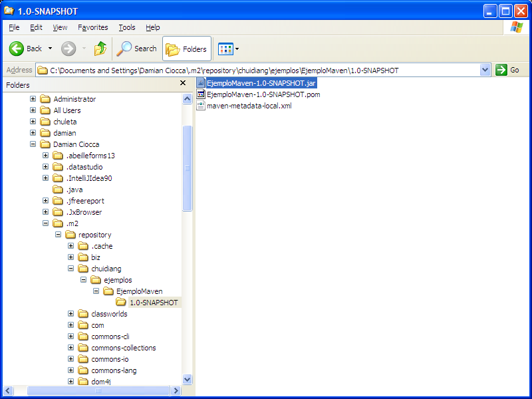Click the horizontal scroll right arrow
The height and width of the screenshot is (399, 532).
point(176,390)
